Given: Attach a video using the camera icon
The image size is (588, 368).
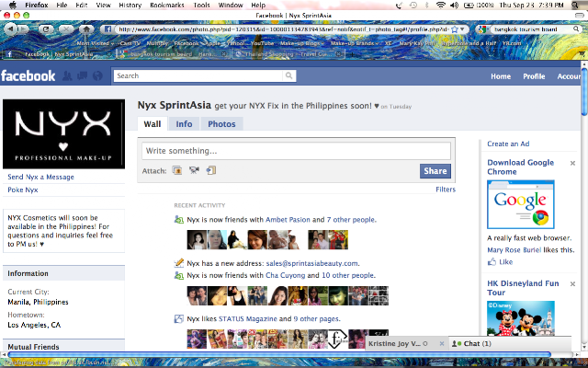Looking at the screenshot, I should [x=194, y=170].
